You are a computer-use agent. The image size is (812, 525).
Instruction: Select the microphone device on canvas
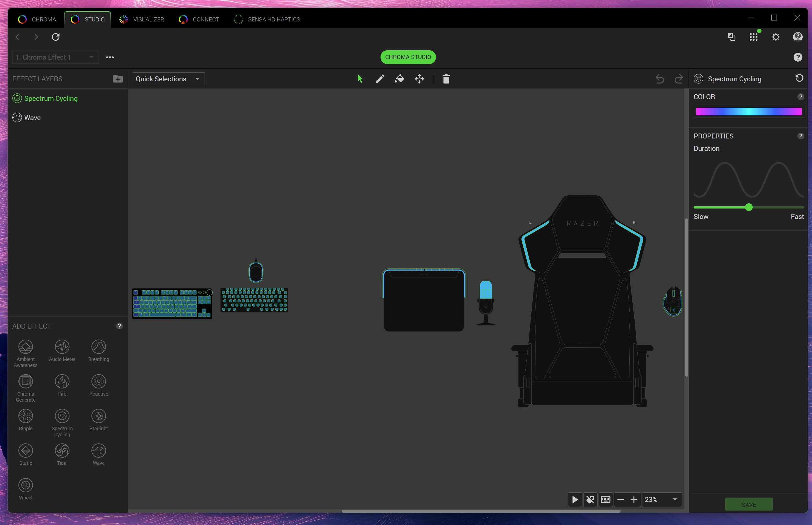tap(485, 303)
